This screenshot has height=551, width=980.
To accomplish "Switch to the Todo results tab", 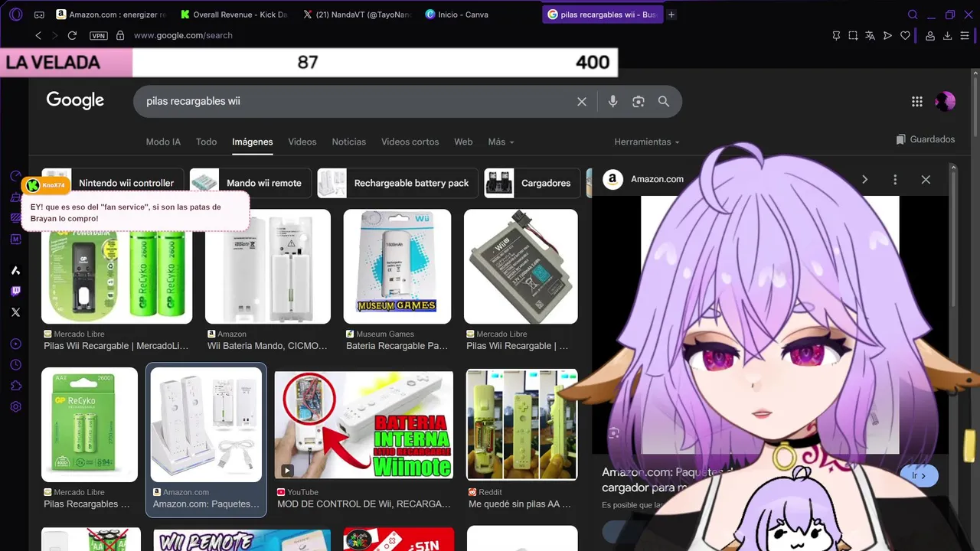I will click(x=206, y=142).
